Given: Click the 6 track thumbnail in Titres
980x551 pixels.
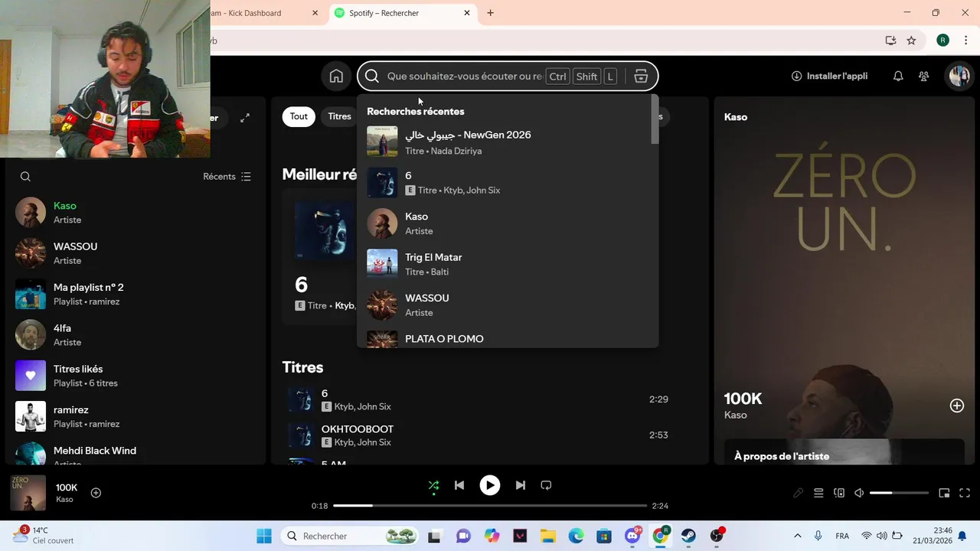Looking at the screenshot, I should point(302,399).
